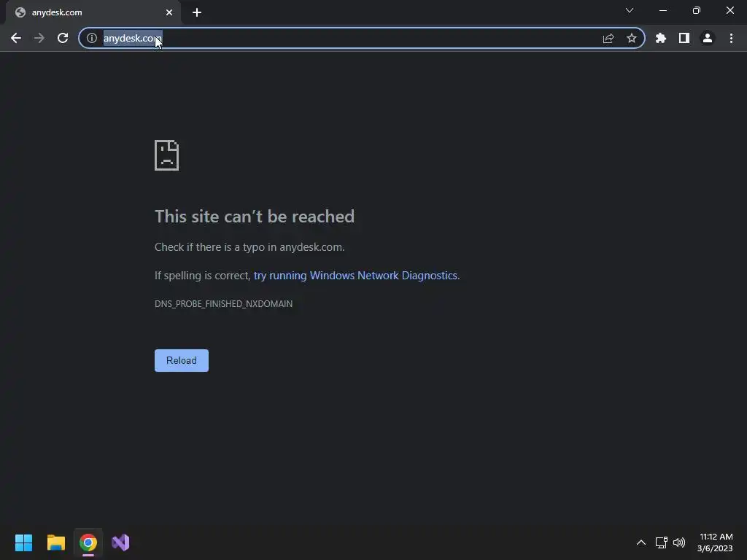Image resolution: width=747 pixels, height=560 pixels.
Task: View site information icon in address bar
Action: point(92,38)
